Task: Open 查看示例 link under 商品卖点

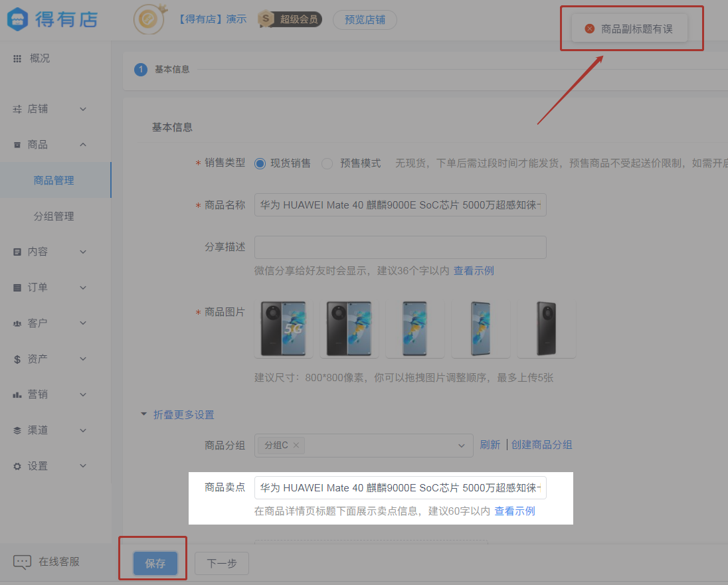Action: [x=515, y=511]
